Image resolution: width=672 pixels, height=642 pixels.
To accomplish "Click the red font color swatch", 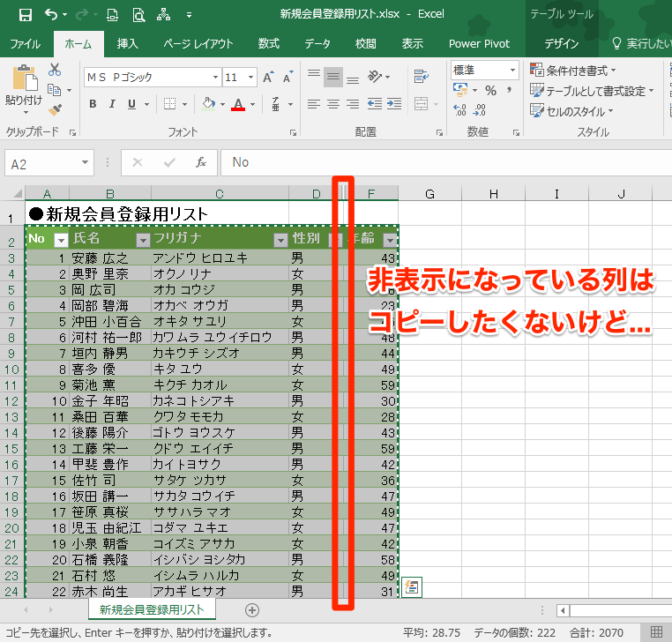I will (237, 104).
